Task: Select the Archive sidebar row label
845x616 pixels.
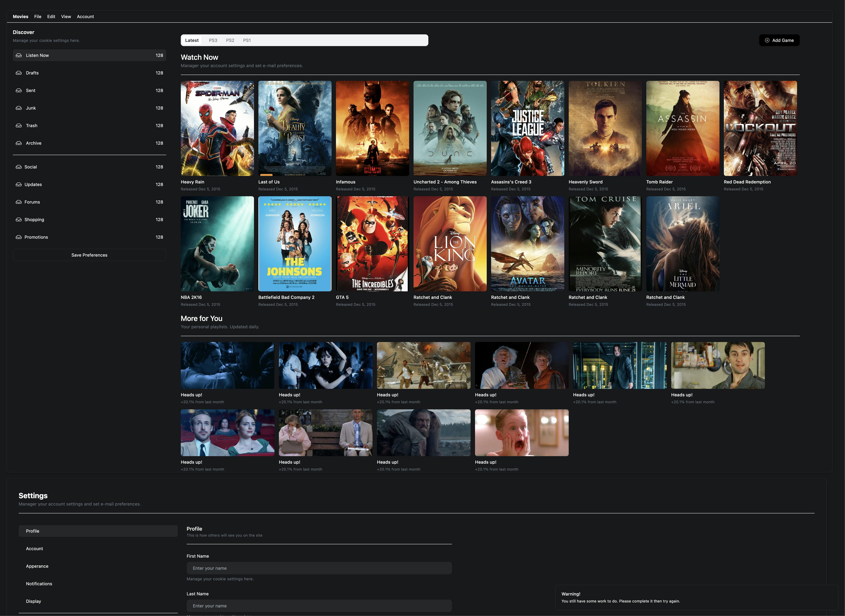Action: (33, 143)
